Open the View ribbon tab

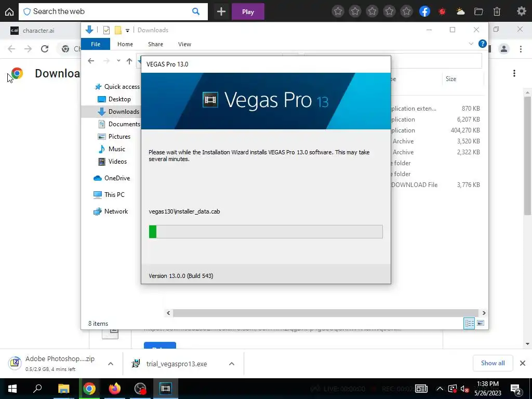[184, 44]
